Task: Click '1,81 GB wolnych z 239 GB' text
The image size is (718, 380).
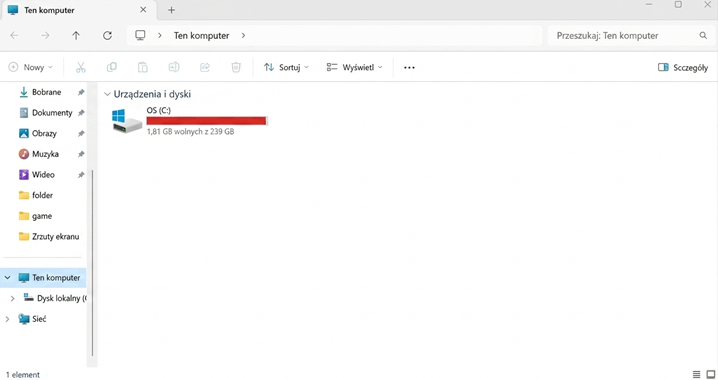Action: click(190, 131)
